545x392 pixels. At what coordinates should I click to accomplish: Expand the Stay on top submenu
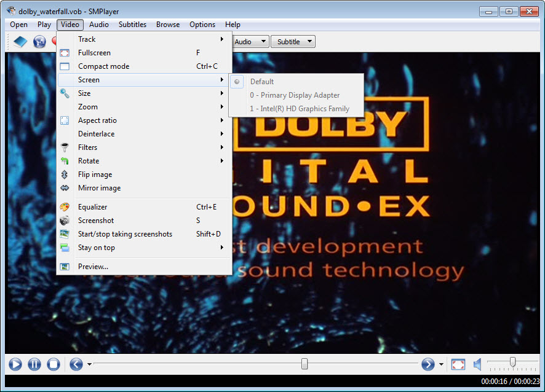click(144, 248)
